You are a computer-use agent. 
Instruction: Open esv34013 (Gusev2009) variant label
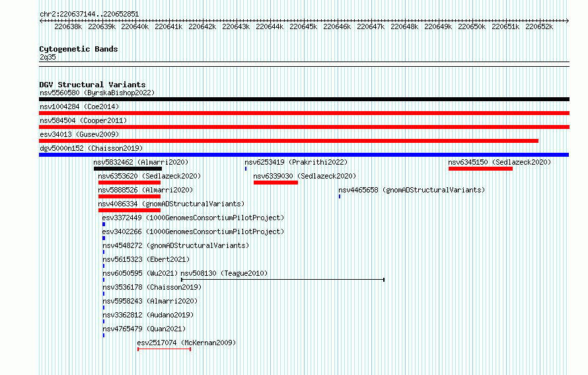pyautogui.click(x=79, y=134)
